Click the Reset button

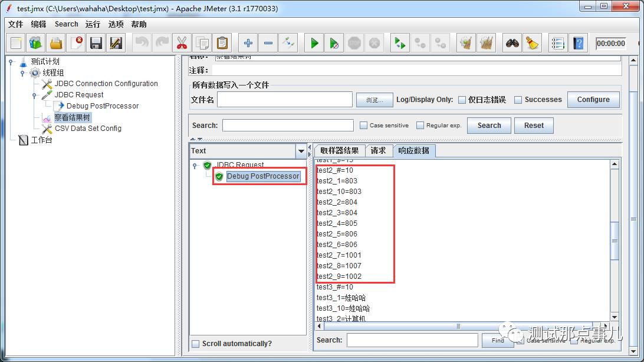click(x=534, y=125)
